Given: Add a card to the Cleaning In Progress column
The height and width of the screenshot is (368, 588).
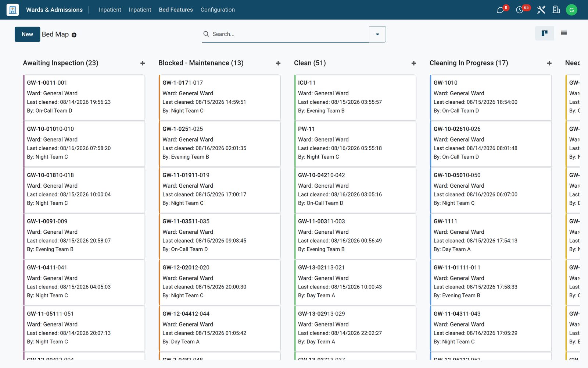Looking at the screenshot, I should click(x=549, y=63).
